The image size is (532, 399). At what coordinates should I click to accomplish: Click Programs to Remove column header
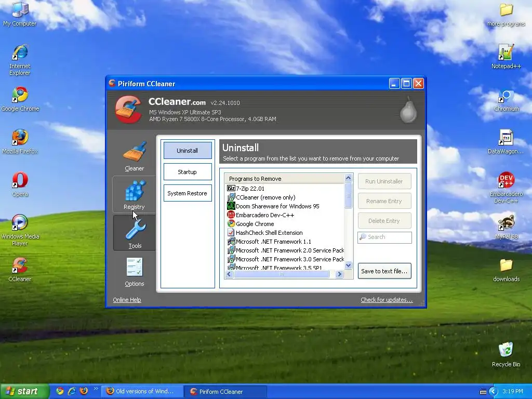pos(285,179)
